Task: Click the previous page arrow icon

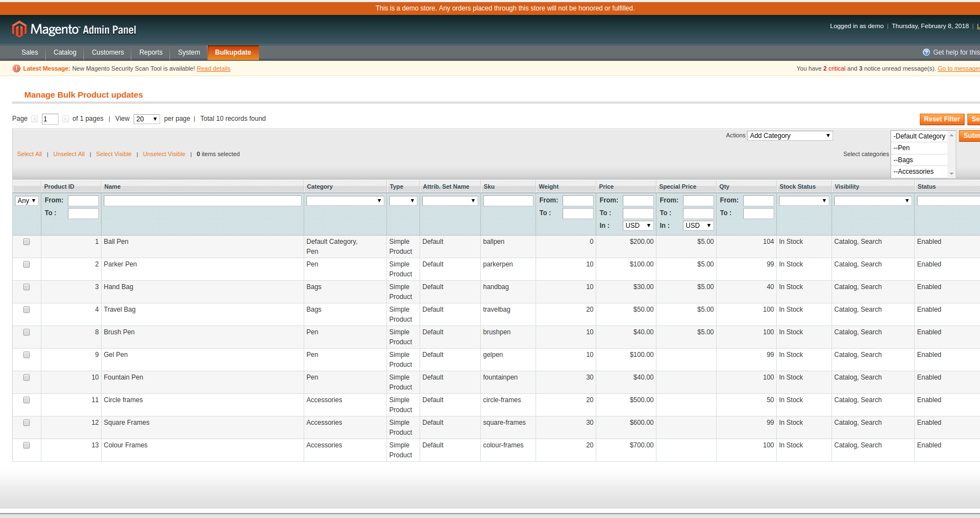Action: click(35, 119)
